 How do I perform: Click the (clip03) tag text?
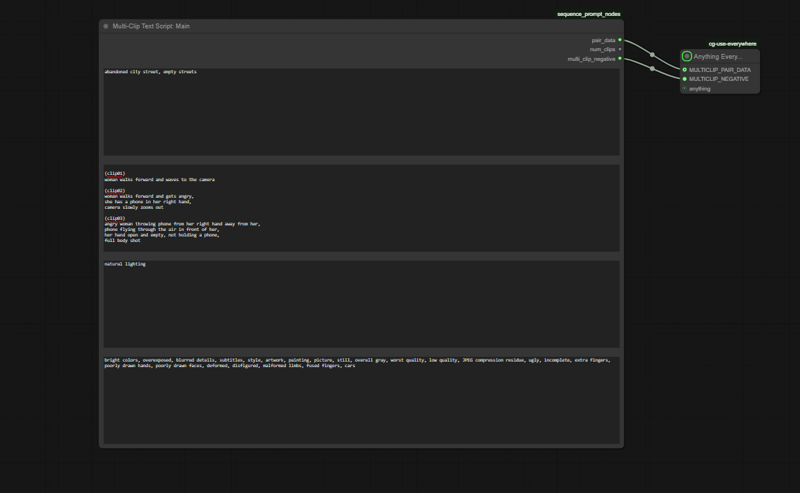point(115,218)
